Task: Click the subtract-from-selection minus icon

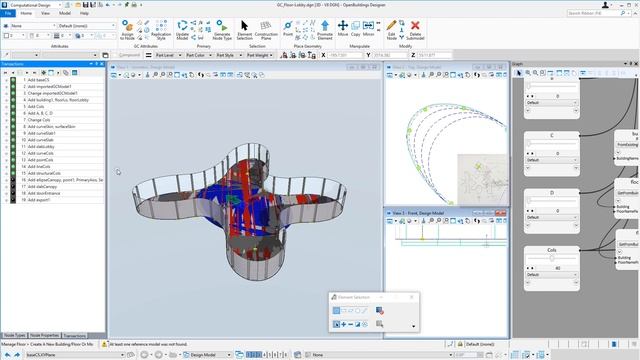Action: (350, 324)
